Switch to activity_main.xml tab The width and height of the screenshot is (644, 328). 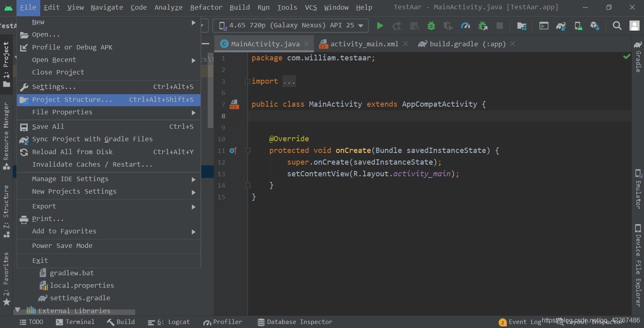pyautogui.click(x=363, y=44)
